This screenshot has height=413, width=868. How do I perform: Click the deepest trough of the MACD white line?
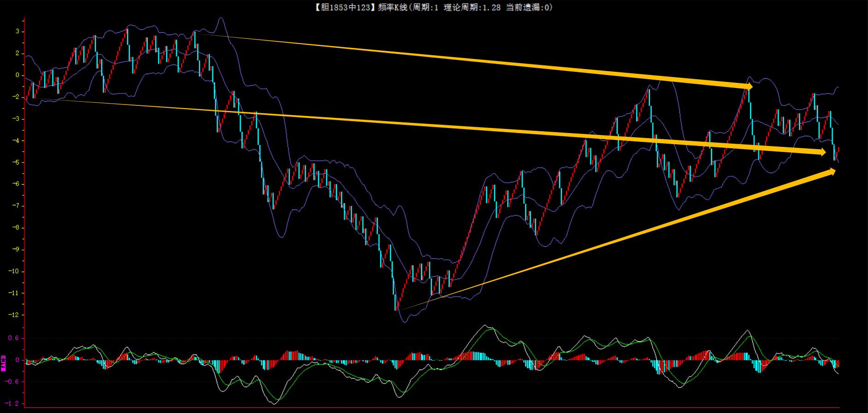click(274, 403)
